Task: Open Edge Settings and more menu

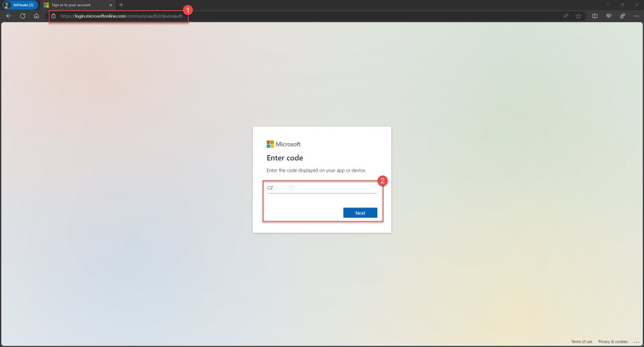Action: point(636,16)
